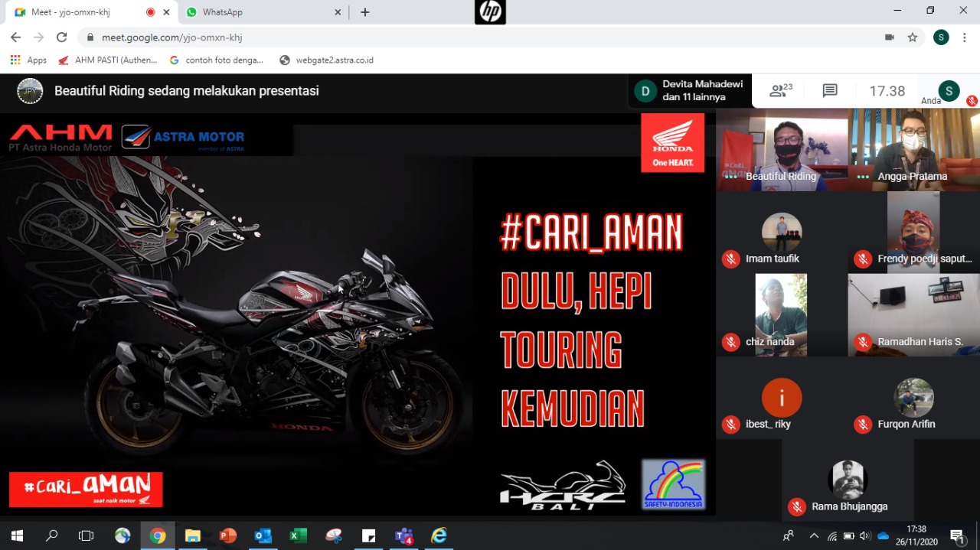Open the webgate2.astra.co.id bookmark

pos(326,60)
